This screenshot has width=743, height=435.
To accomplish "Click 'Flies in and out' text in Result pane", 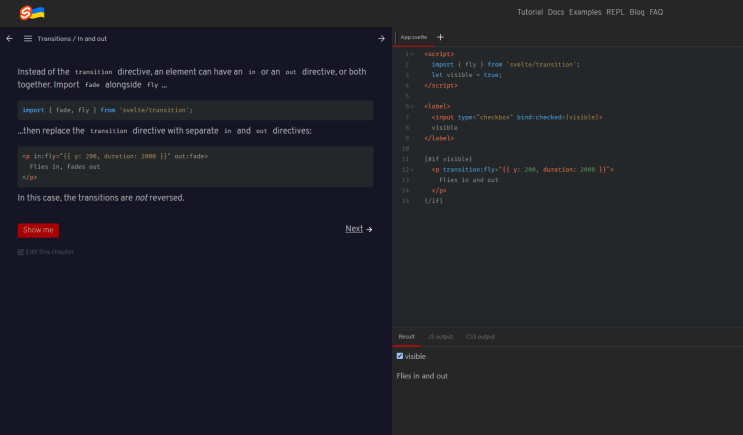I will coord(422,376).
